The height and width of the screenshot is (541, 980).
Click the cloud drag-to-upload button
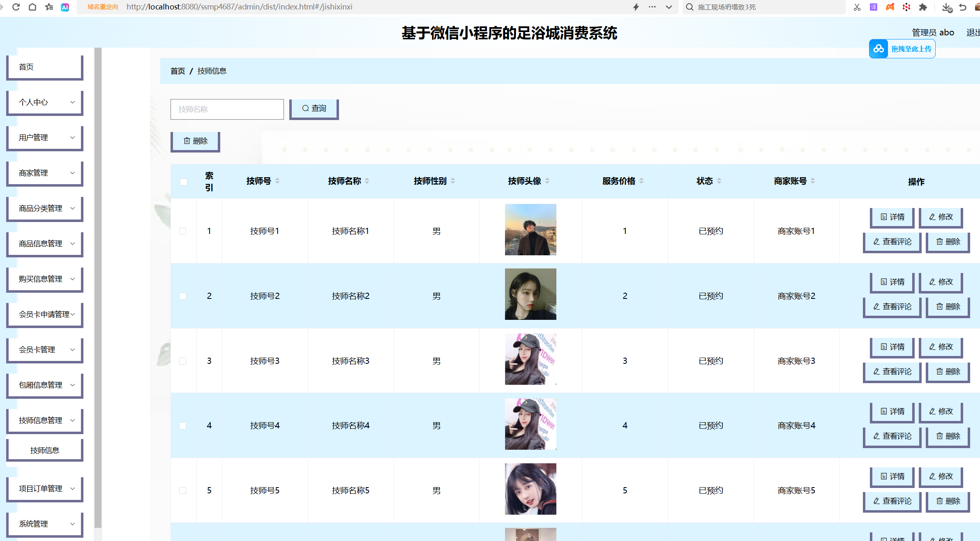(902, 49)
